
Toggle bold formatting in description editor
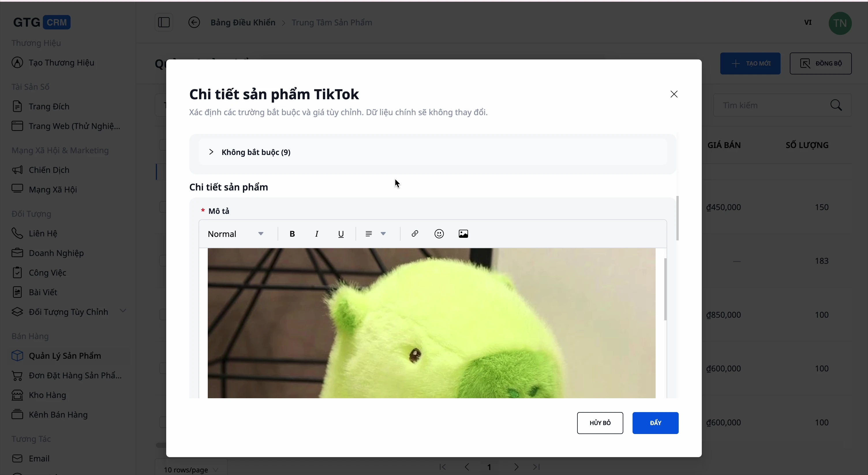point(292,234)
